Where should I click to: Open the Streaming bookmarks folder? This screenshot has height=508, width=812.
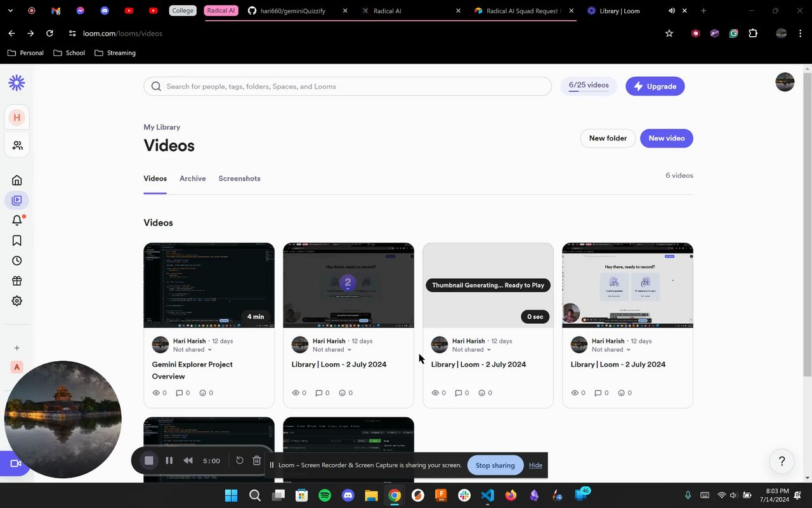pyautogui.click(x=115, y=53)
